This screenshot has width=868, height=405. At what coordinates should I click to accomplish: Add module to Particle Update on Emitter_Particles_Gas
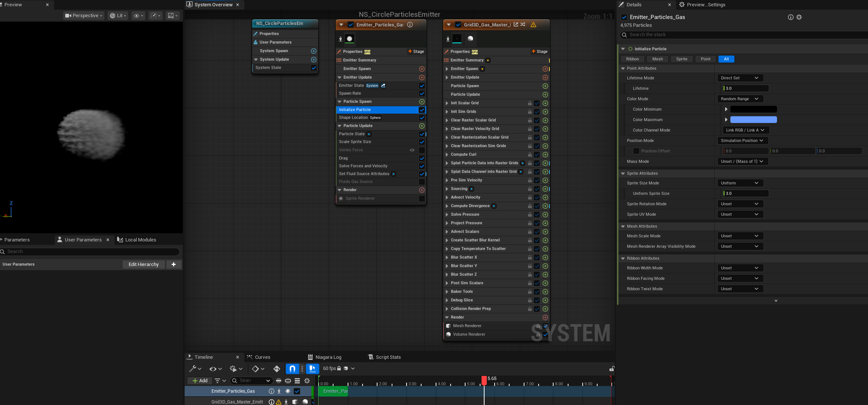point(422,126)
